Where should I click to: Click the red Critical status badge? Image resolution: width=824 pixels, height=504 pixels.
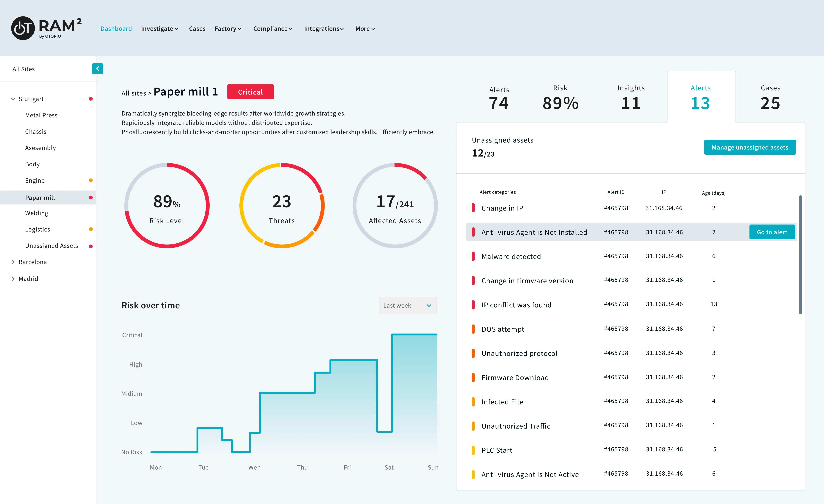(250, 92)
